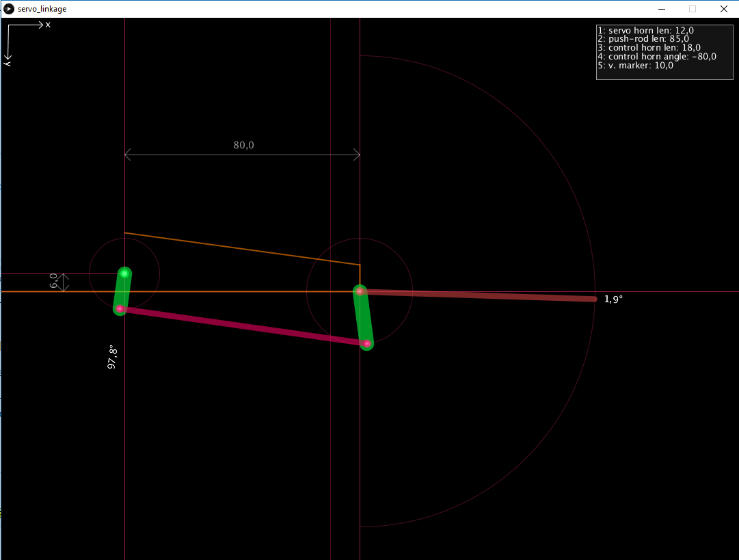Click the middle of the crimson push-rod
This screenshot has width=739, height=560.
(243, 326)
